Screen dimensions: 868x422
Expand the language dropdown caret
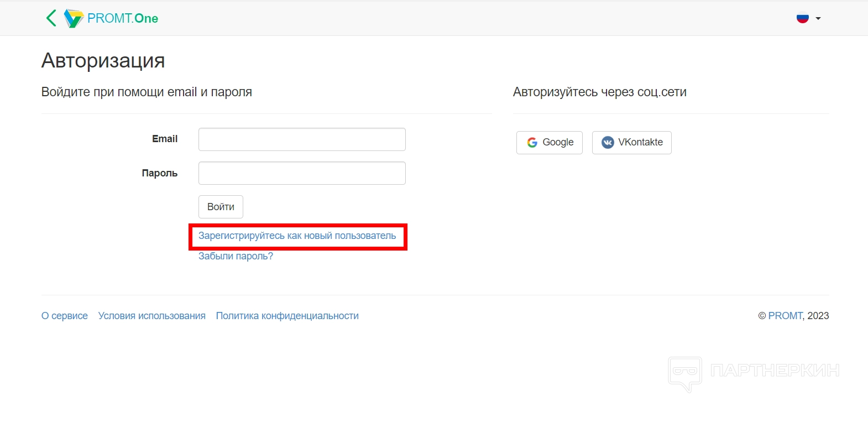pyautogui.click(x=818, y=19)
